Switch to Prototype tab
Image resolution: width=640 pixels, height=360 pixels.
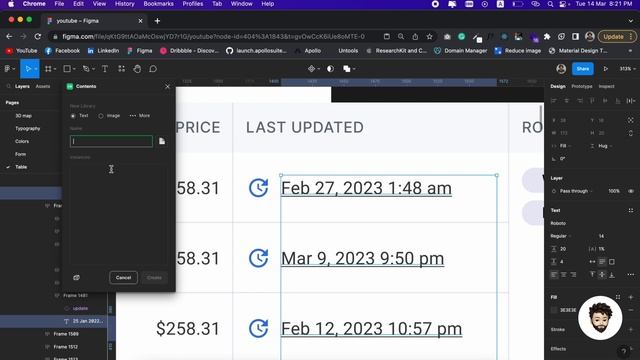point(582,87)
